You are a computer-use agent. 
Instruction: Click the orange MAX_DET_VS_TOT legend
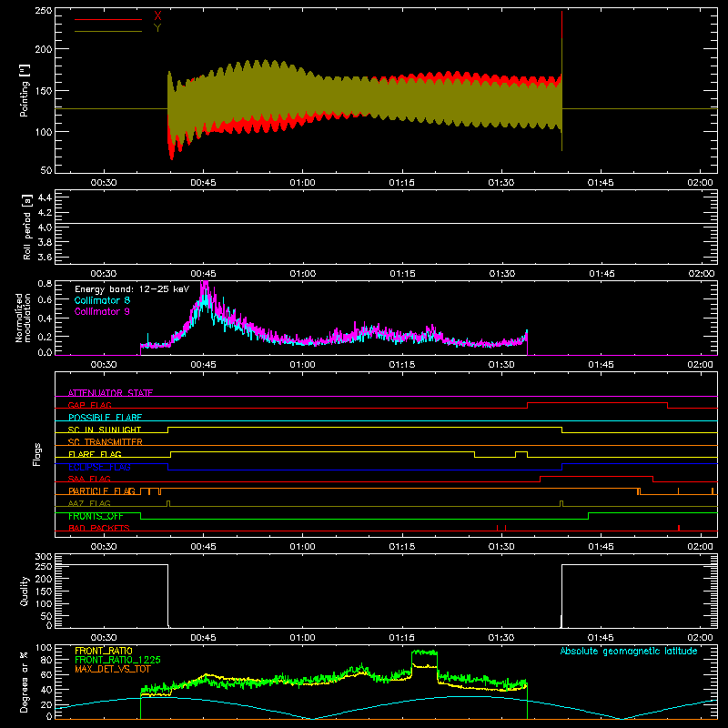[x=113, y=669]
